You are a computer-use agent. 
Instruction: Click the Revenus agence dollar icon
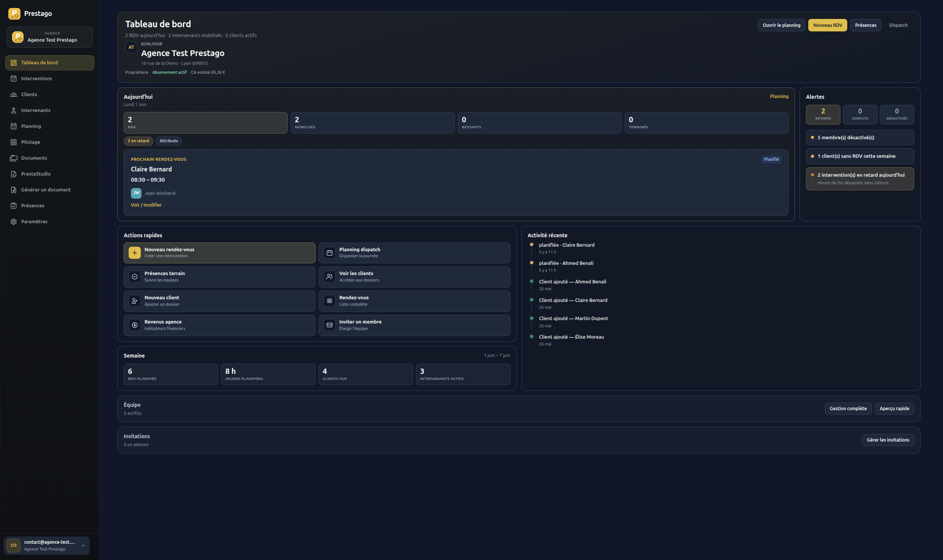pos(135,325)
